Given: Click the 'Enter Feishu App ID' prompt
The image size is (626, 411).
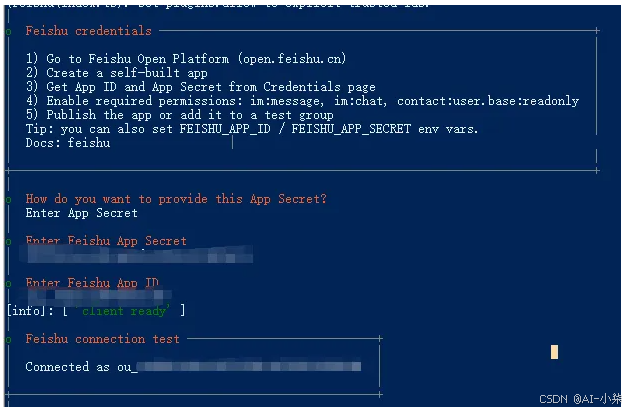Looking at the screenshot, I should pyautogui.click(x=92, y=282).
